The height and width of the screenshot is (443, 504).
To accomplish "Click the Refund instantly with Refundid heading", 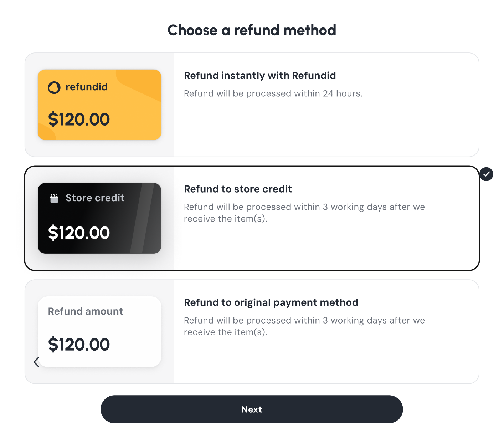I will pyautogui.click(x=260, y=76).
